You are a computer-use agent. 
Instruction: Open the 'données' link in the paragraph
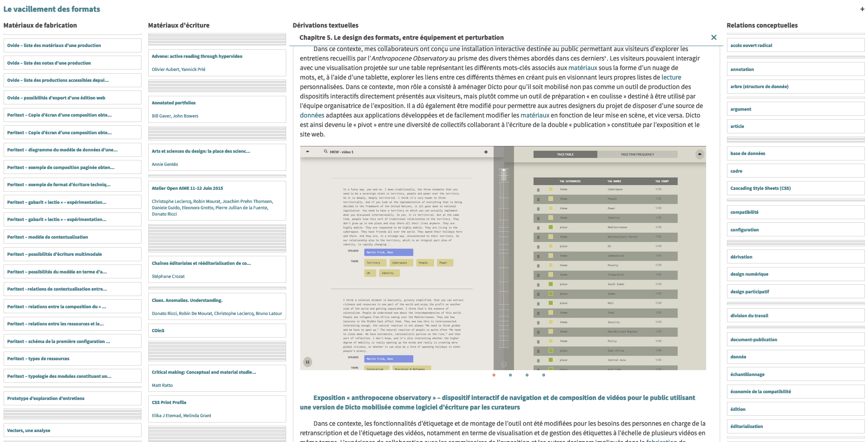point(312,115)
